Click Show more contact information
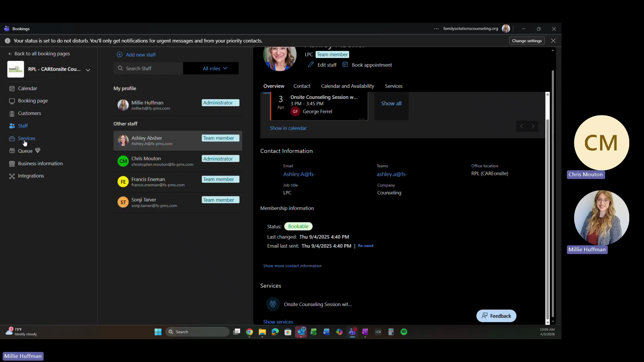 [292, 266]
